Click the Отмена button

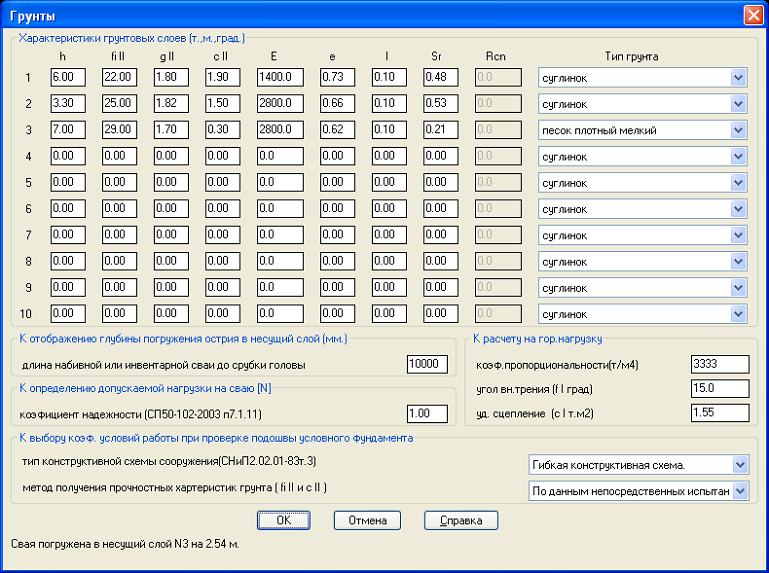coord(367,520)
